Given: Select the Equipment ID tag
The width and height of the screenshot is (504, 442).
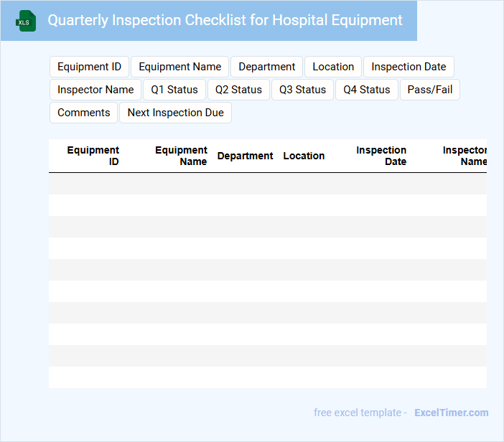Looking at the screenshot, I should coord(89,67).
